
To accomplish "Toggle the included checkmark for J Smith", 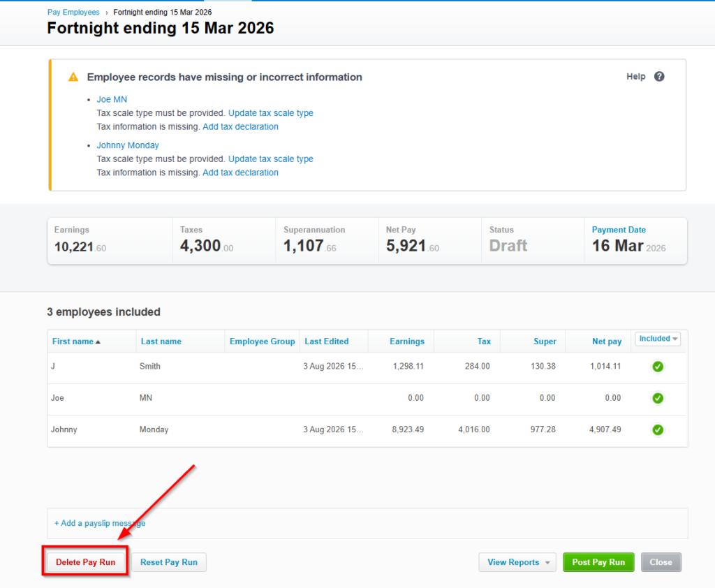I will click(x=658, y=367).
